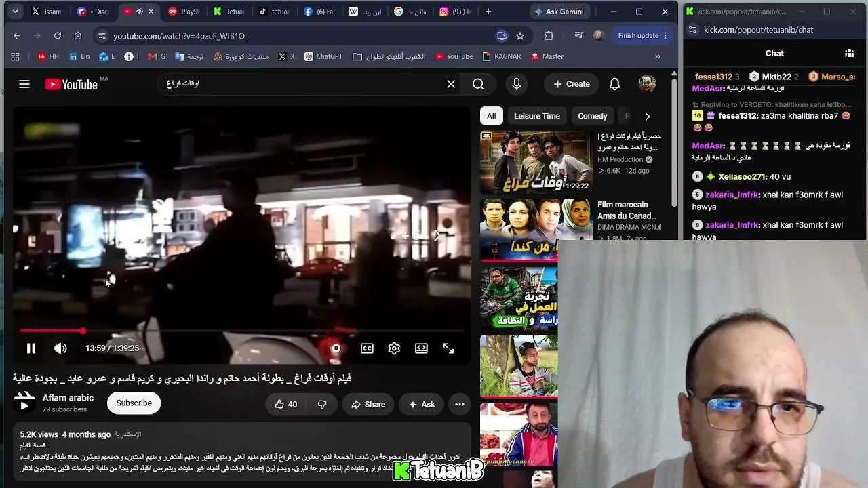Select the Comedy filter chip
The image size is (868, 488).
(593, 116)
